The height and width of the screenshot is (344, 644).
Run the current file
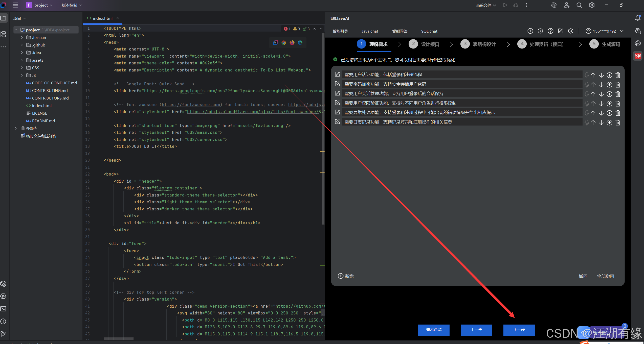coord(505,5)
